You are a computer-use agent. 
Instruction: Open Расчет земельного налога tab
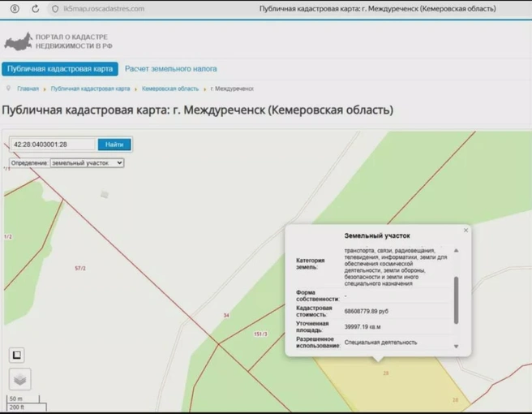point(170,69)
